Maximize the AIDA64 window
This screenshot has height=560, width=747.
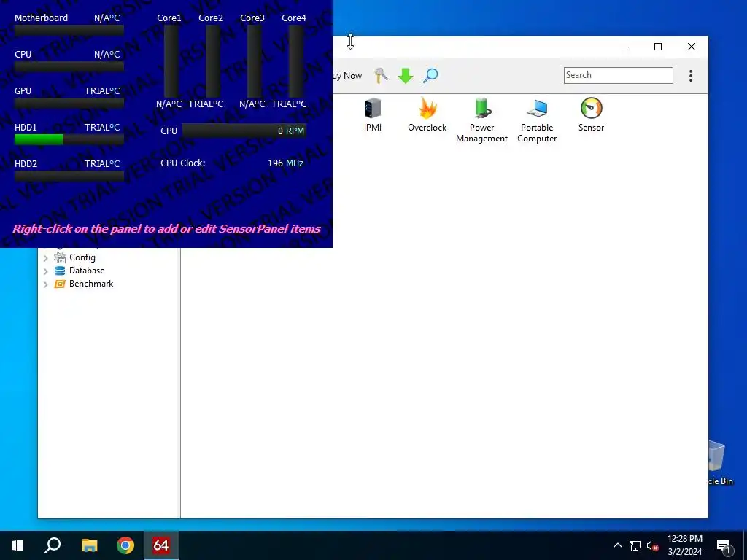tap(658, 47)
